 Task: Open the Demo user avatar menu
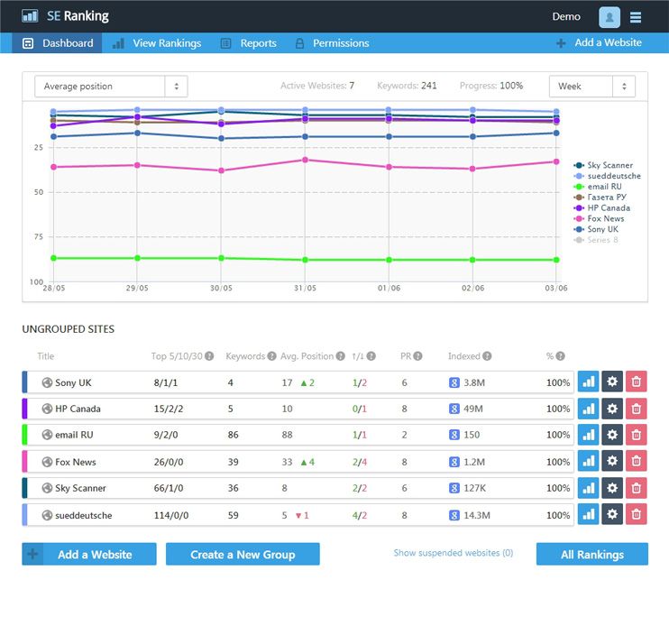click(x=609, y=17)
